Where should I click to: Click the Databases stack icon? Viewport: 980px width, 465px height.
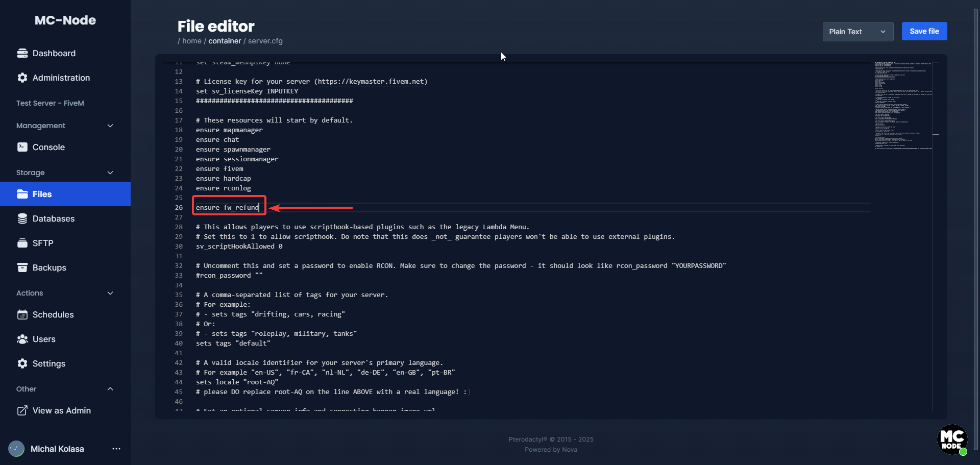point(22,218)
